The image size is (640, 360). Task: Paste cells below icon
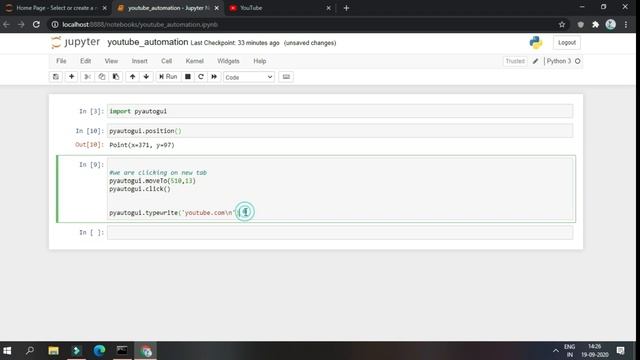(x=116, y=77)
